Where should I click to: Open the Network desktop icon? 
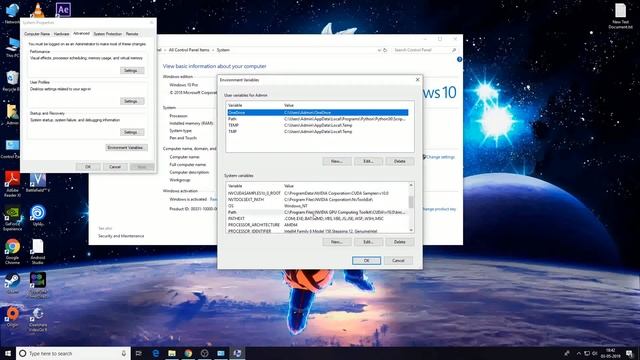click(12, 13)
